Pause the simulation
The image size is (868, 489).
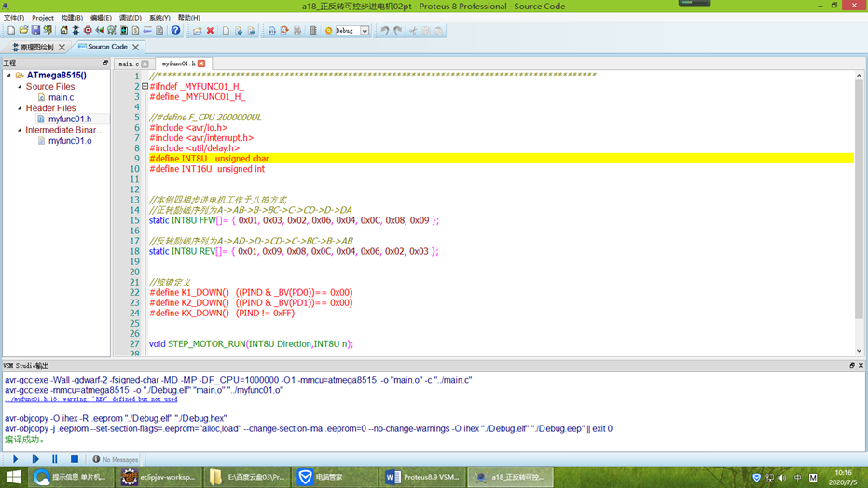click(x=55, y=459)
